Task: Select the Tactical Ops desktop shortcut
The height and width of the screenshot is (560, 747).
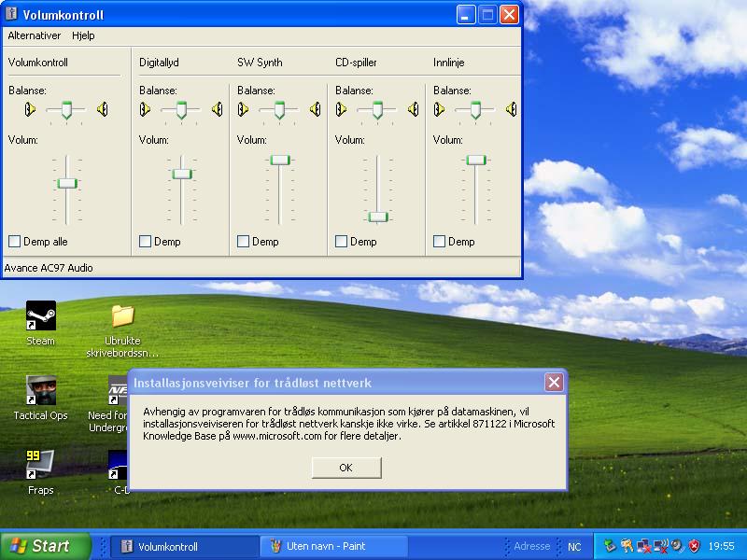Action: pos(40,399)
